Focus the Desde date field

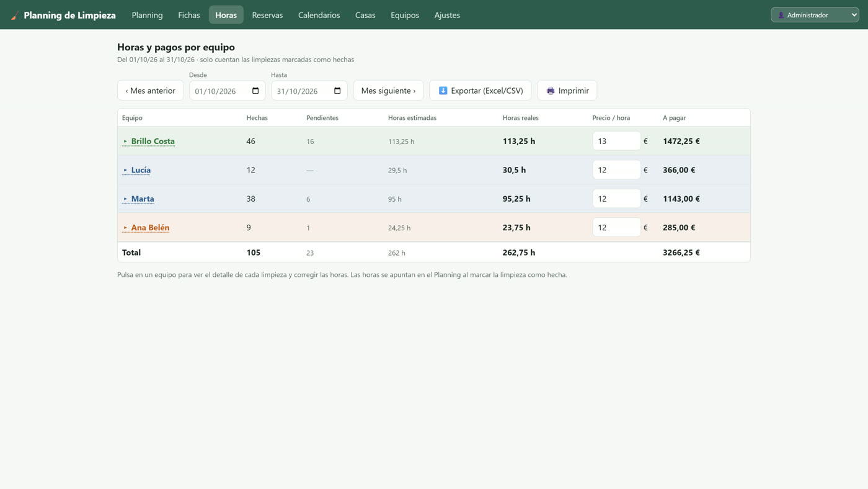228,91
